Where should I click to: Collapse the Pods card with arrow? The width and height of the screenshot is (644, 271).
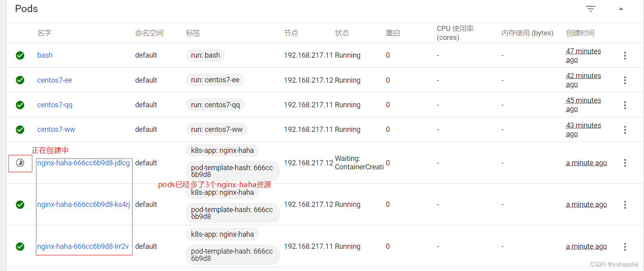pyautogui.click(x=621, y=9)
